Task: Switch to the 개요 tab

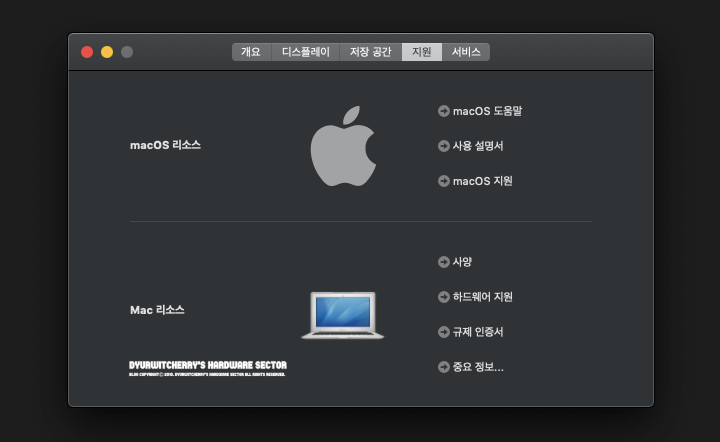Action: (x=251, y=52)
